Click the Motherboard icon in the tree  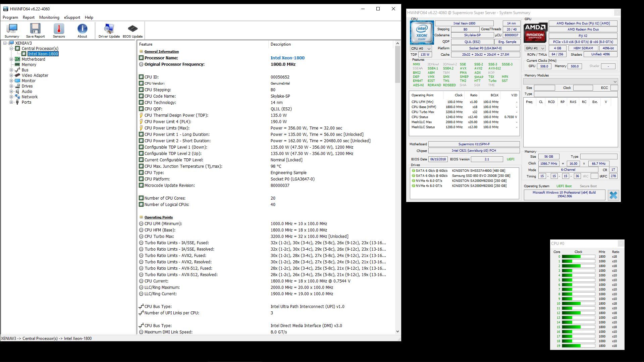click(17, 59)
